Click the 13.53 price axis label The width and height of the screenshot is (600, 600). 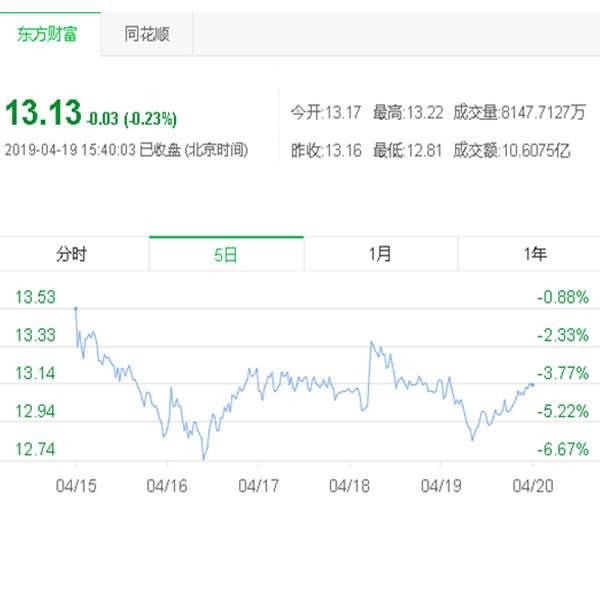[x=35, y=296]
